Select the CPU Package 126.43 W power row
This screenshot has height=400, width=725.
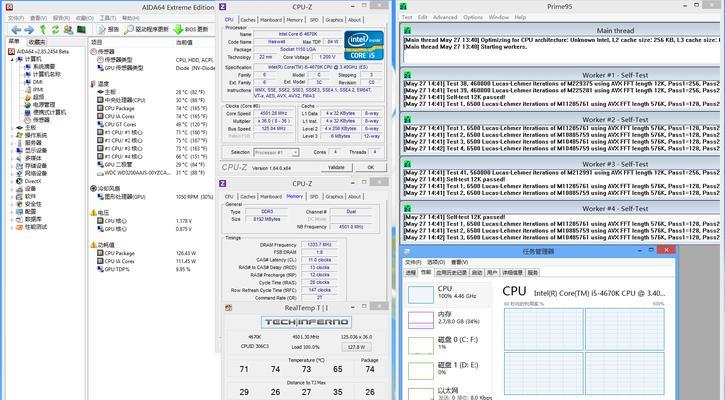tap(147, 253)
